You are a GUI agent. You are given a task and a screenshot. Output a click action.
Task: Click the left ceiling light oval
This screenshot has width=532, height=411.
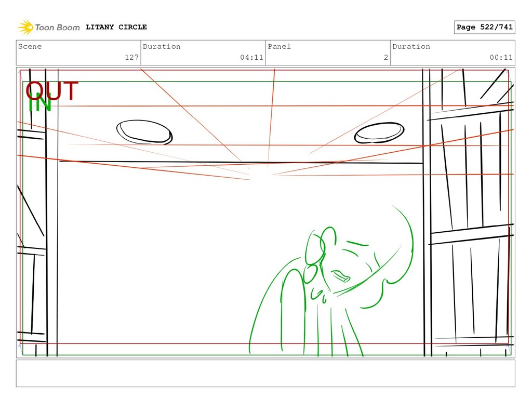pyautogui.click(x=144, y=132)
